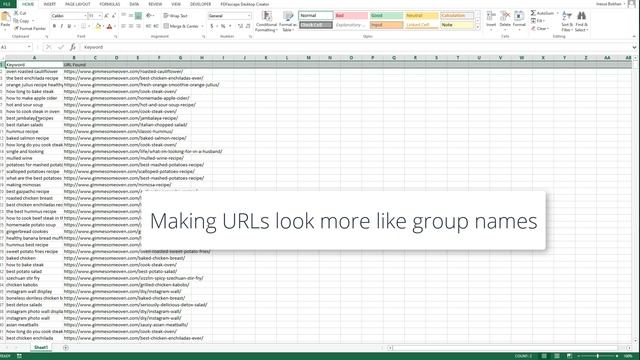The image size is (640, 360).
Task: Click the Insert Function fx icon
Action: (x=73, y=47)
